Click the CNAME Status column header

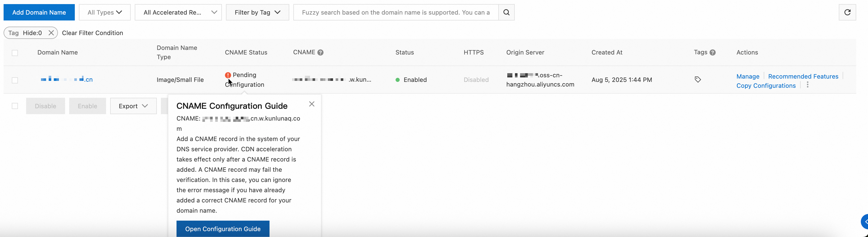(x=246, y=52)
